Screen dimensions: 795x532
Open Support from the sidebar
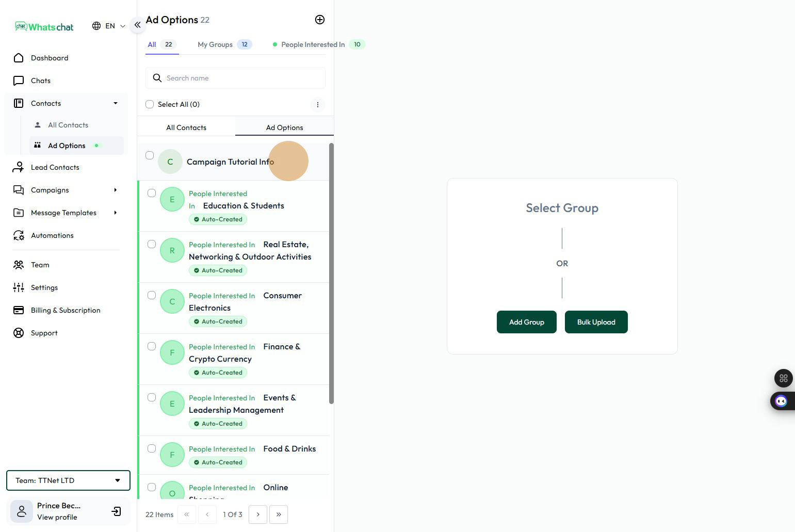44,333
